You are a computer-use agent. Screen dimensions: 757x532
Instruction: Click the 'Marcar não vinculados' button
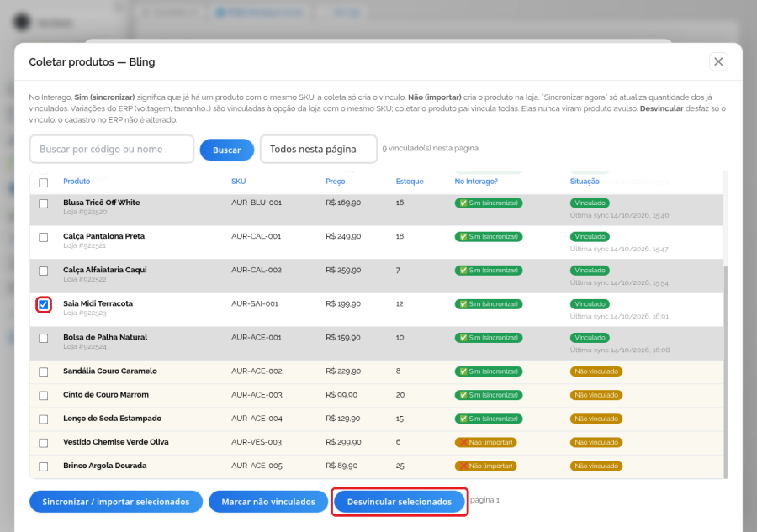click(268, 502)
